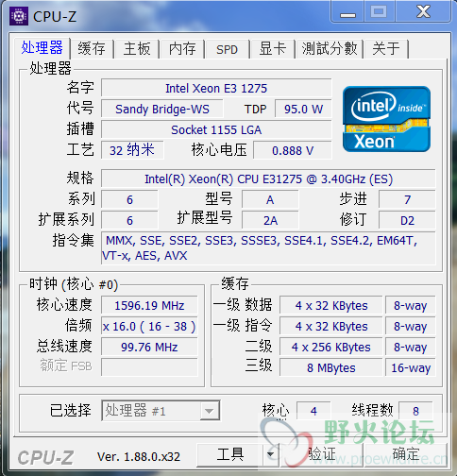Click the 工具 tools button

click(230, 454)
